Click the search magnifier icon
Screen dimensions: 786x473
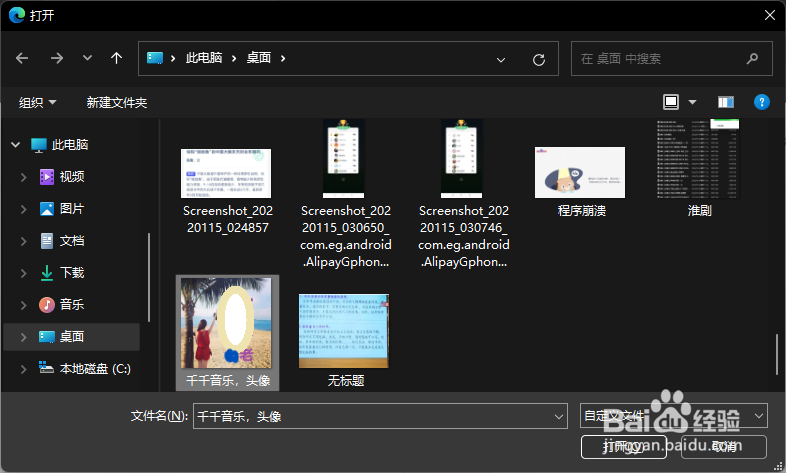pyautogui.click(x=752, y=59)
